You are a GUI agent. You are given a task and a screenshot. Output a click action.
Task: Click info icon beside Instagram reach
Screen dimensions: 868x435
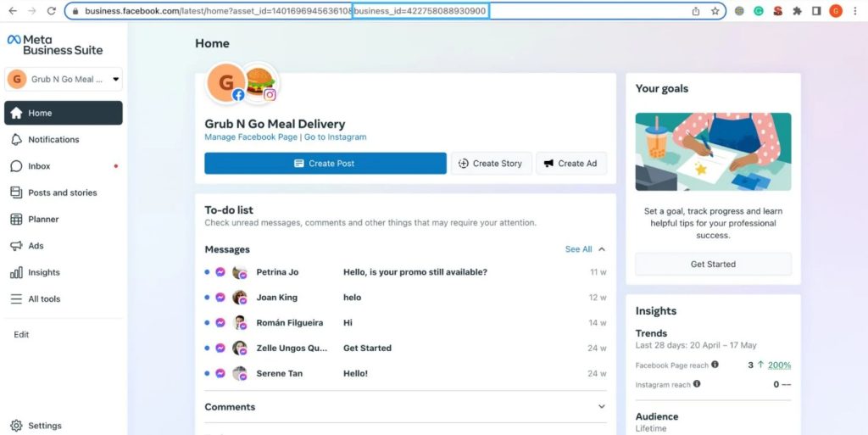[697, 383]
